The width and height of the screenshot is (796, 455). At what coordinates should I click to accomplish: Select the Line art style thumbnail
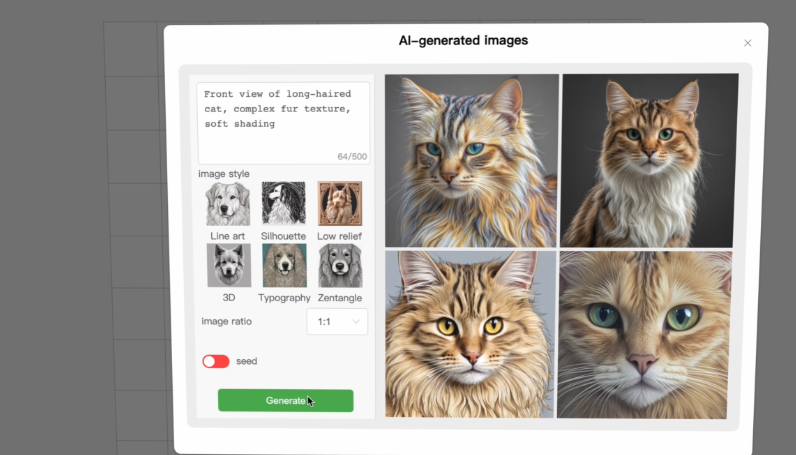coord(228,204)
